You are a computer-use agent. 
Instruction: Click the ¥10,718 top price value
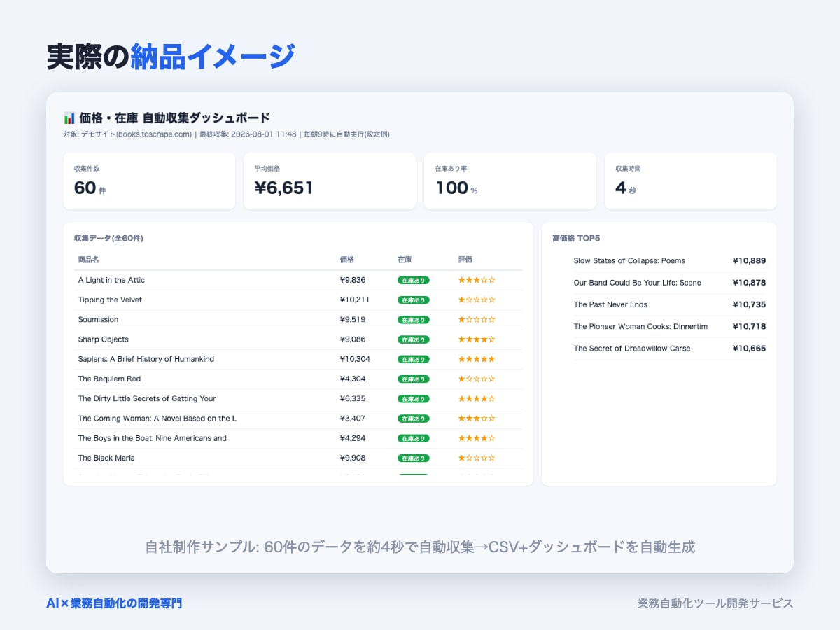(749, 326)
